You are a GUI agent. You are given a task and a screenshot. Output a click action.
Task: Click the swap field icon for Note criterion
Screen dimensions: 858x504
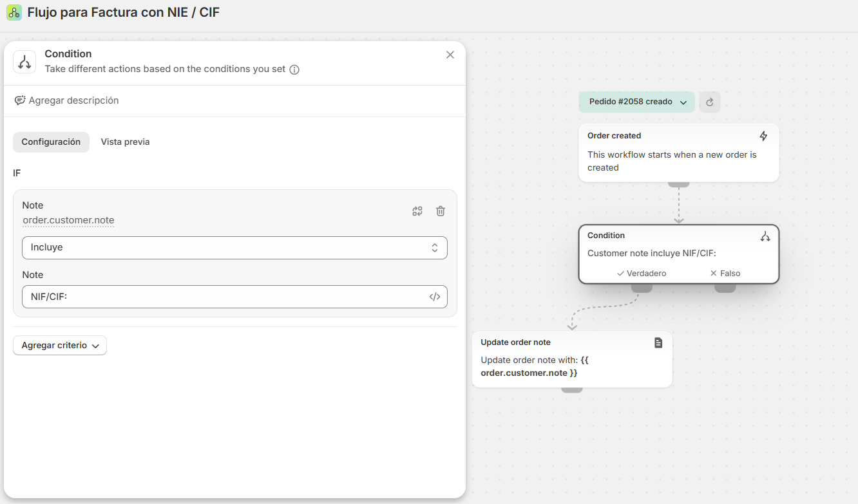[417, 211]
